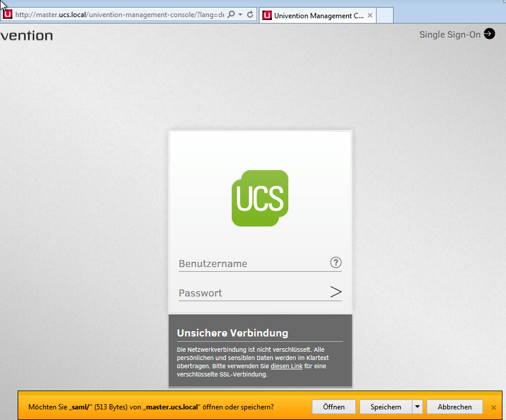506x420 pixels.
Task: Submit login with the arrow icon
Action: [336, 292]
